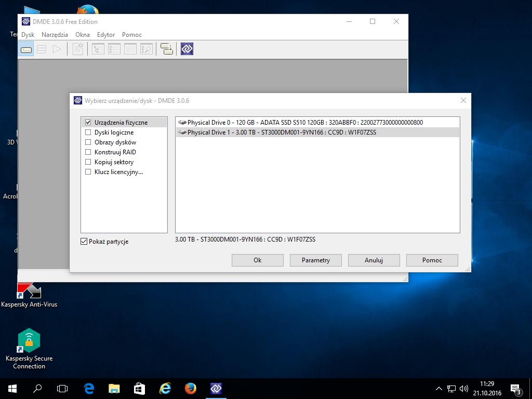Click the file-list toolbar icon
Screen dimensions: 532x399
click(x=114, y=49)
